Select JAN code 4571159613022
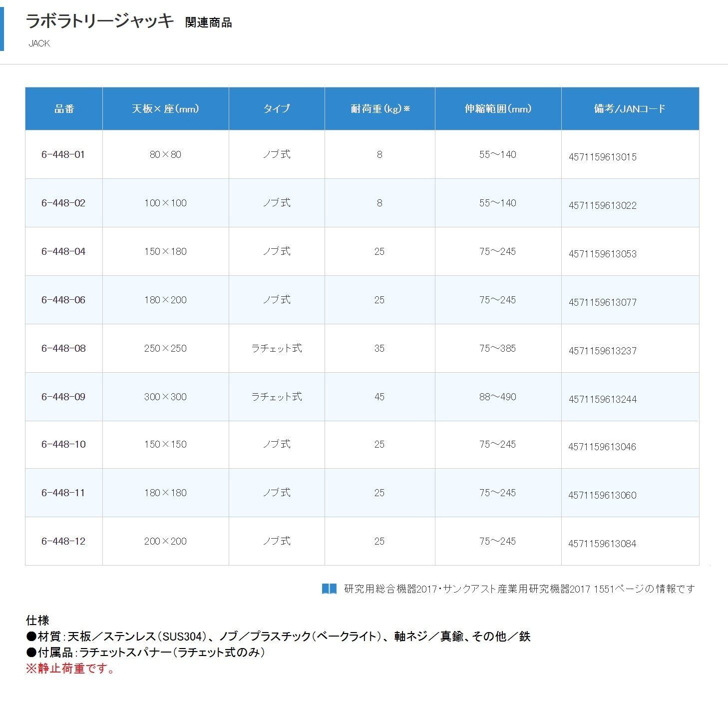728x706 pixels. [x=603, y=206]
